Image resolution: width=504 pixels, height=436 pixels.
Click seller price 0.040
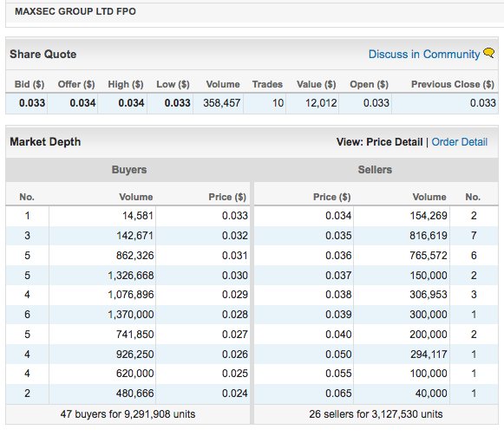point(338,334)
